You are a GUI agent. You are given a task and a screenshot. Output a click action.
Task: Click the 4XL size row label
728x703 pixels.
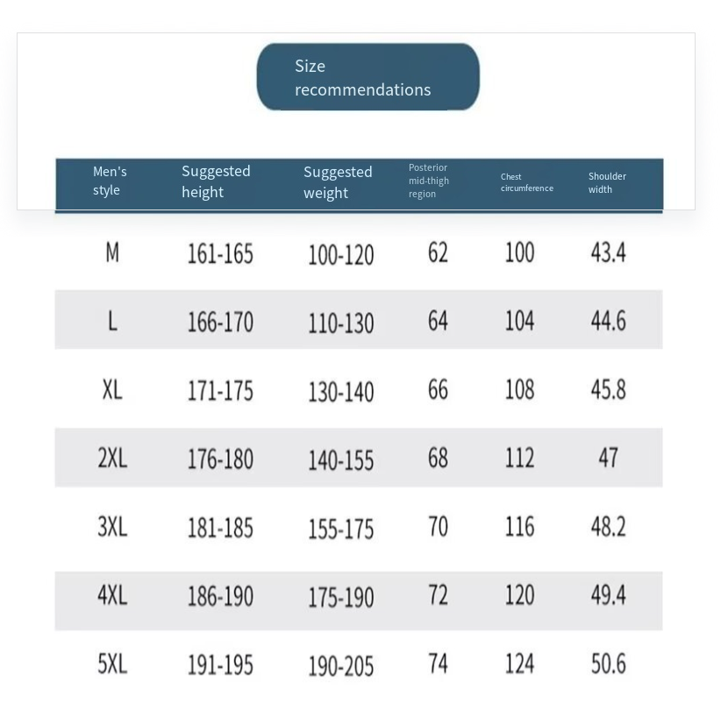[x=112, y=596]
